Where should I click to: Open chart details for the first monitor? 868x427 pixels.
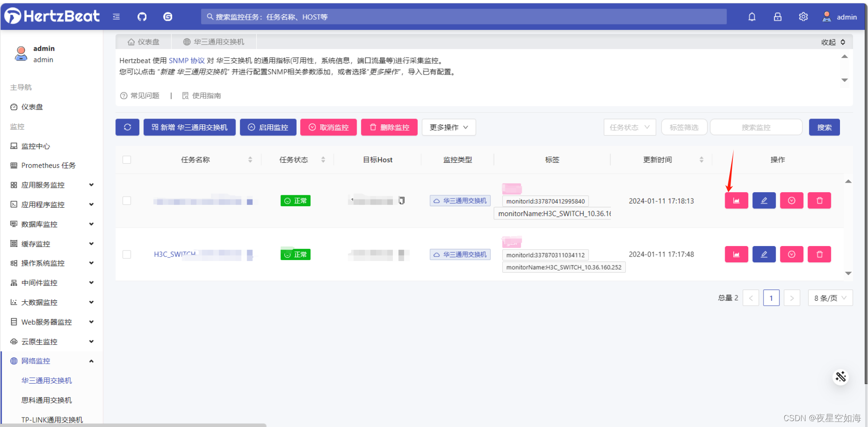pyautogui.click(x=736, y=200)
